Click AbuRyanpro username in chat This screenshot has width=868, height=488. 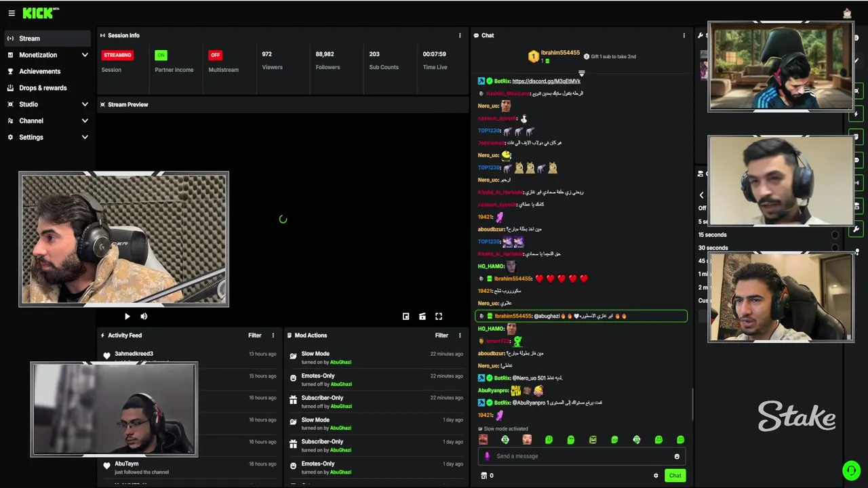coord(493,390)
